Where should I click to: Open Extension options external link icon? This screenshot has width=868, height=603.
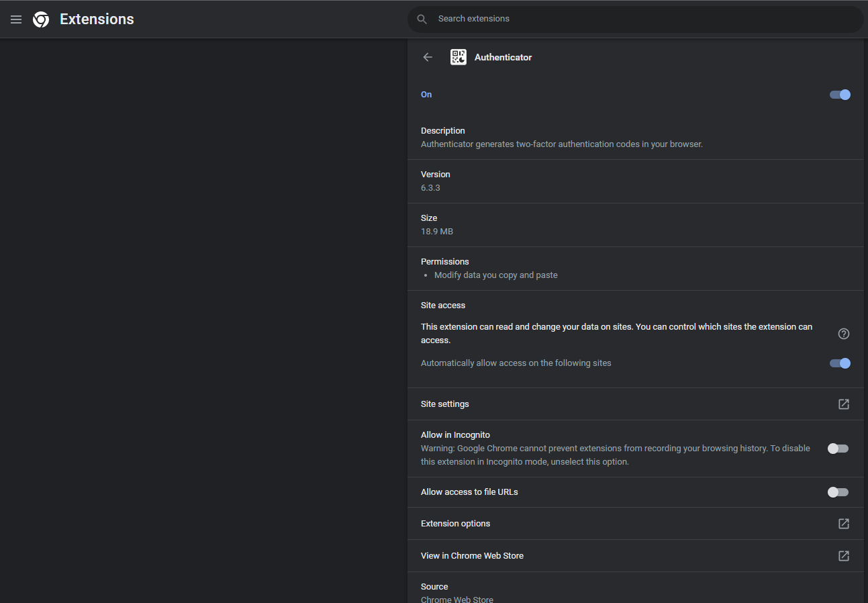(x=844, y=524)
